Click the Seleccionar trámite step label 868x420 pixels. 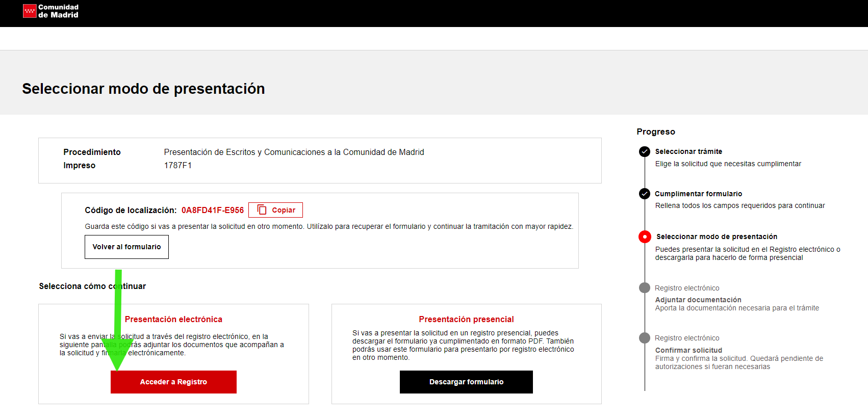tap(688, 151)
